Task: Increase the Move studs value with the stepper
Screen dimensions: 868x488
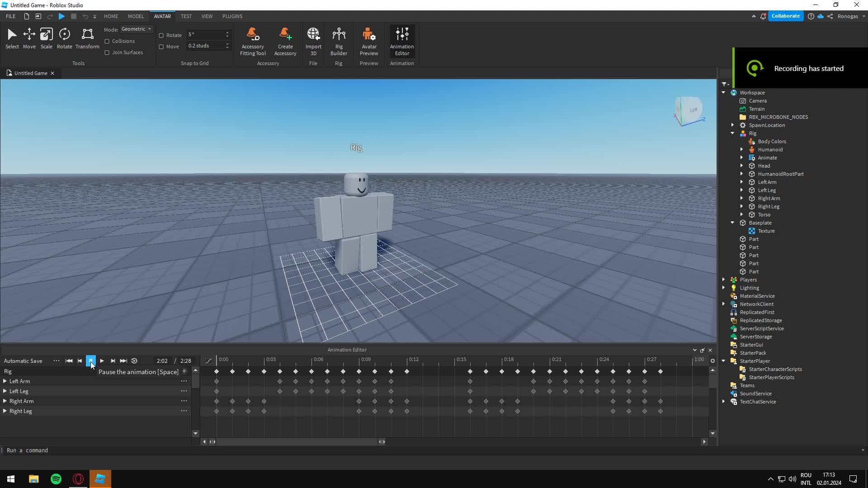Action: tap(227, 44)
